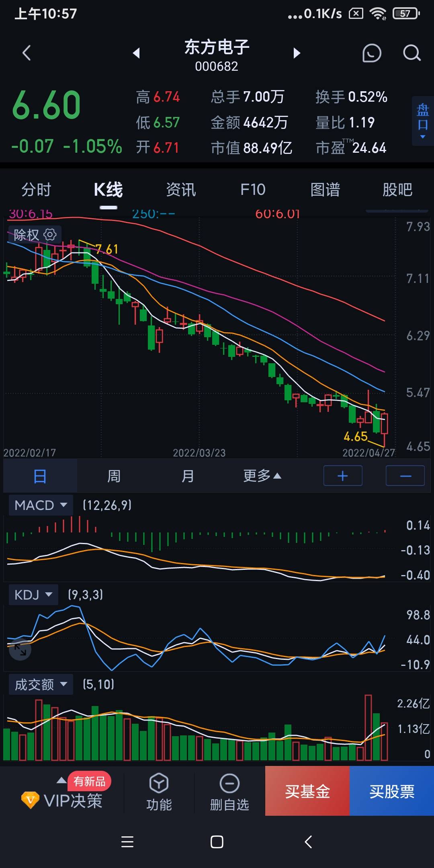Screen dimensions: 434x868
Task: Tap the 有新品 badge
Action: click(x=89, y=781)
